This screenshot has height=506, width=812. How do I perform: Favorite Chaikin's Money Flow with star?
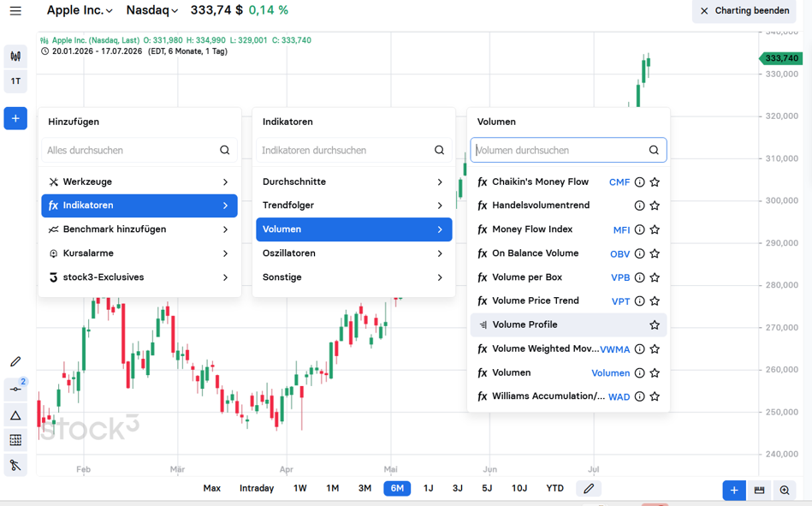point(655,182)
